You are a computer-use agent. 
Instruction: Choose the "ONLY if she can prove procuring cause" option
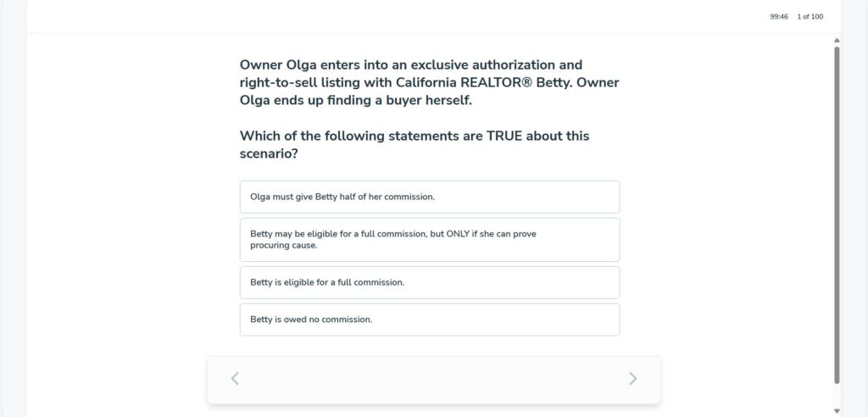429,240
